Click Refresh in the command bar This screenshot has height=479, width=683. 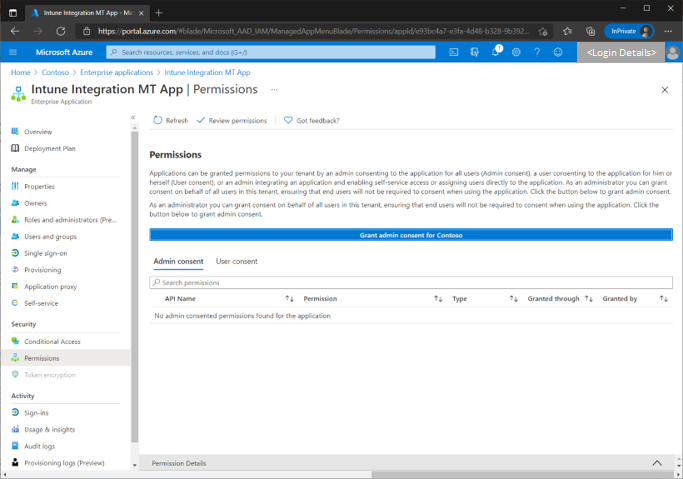[171, 121]
